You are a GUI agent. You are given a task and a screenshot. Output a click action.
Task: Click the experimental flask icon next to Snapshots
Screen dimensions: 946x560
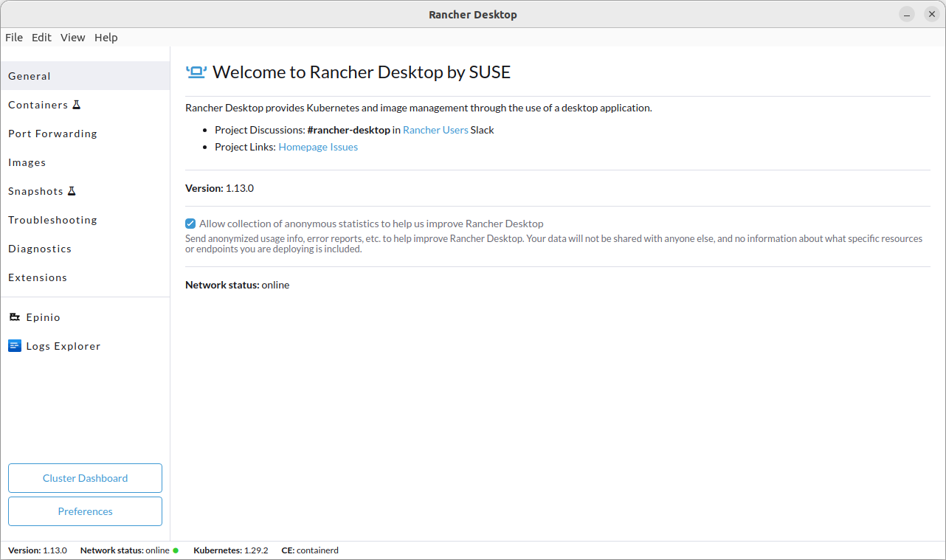72,191
